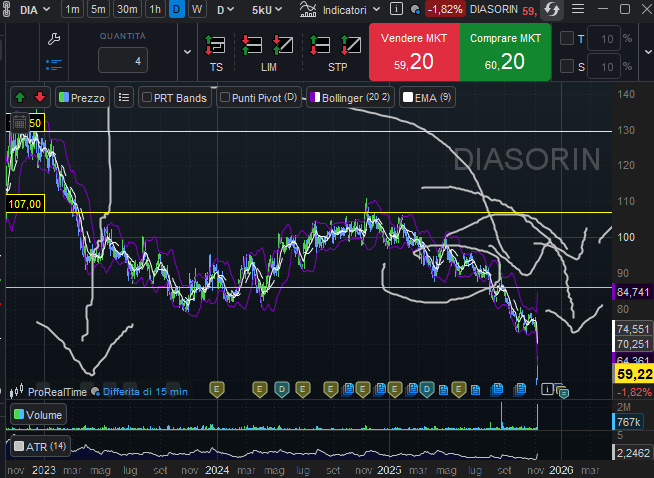Expand the order panel chevron
Screen dimensions: 654x478
[x=185, y=52]
